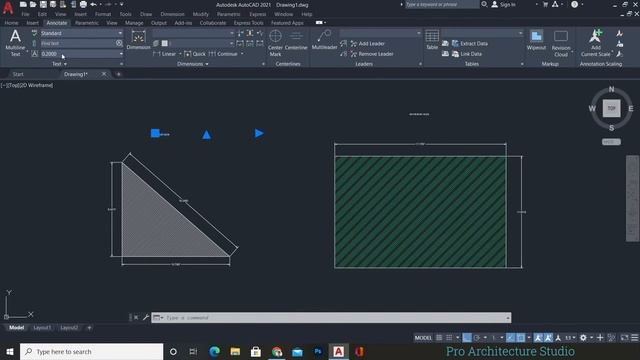Open the Draw menu
Screen dimensions: 640x360
coord(146,14)
